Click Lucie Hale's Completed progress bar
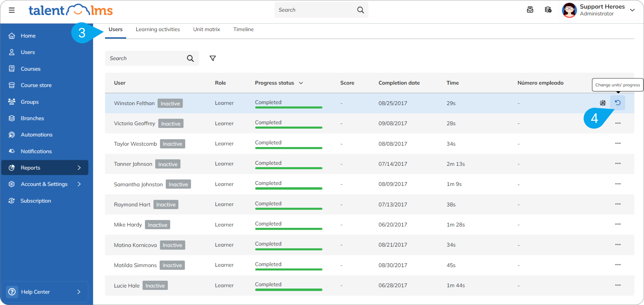644x305 pixels. [289, 290]
